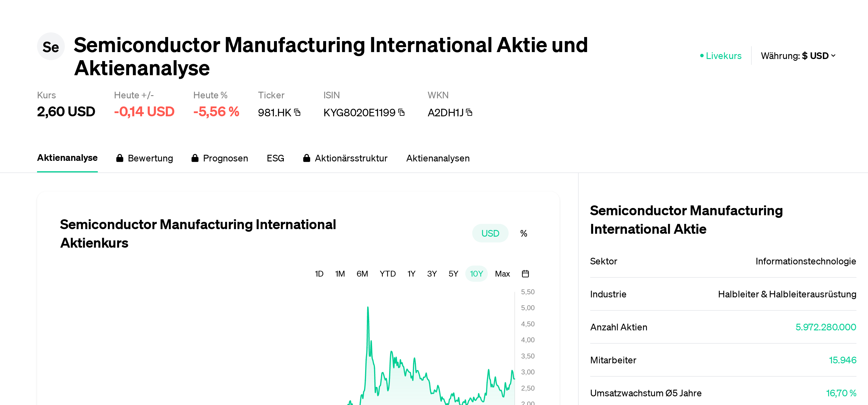Screen dimensions: 868x405
Task: Click the lock icon beside Prognosen
Action: coord(195,158)
